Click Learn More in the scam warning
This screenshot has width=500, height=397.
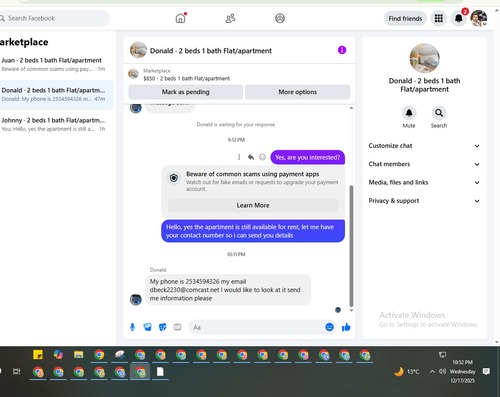click(253, 205)
